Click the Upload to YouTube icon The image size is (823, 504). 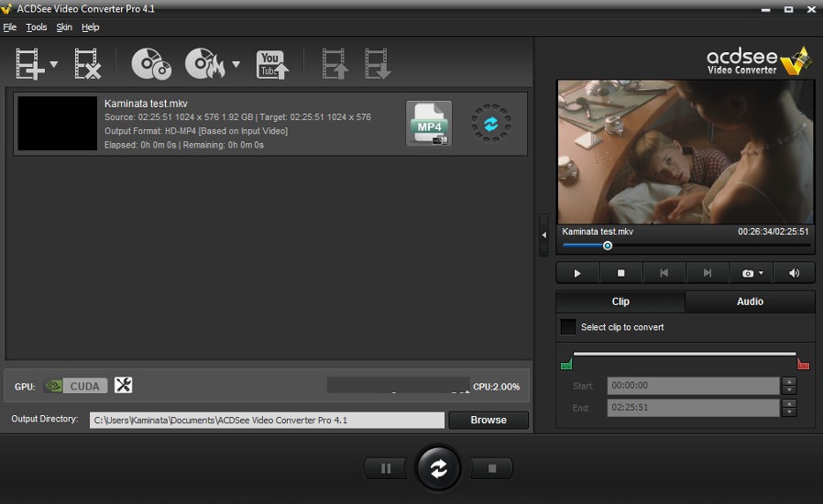272,64
